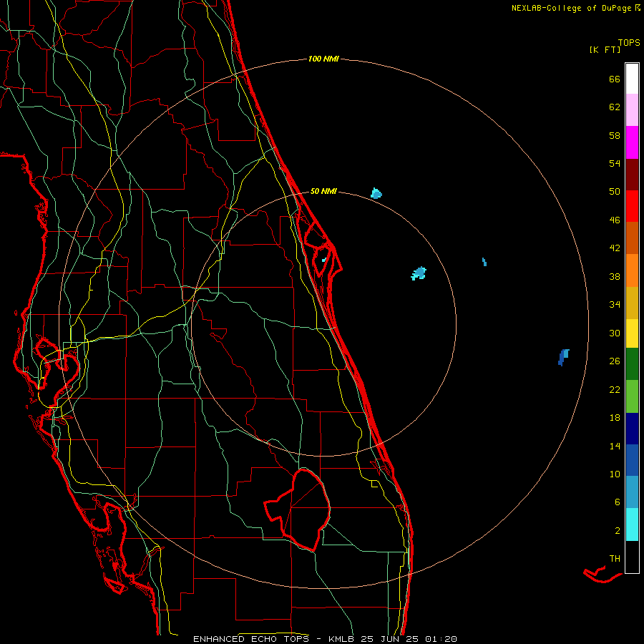Click the navy 14-18 kft swatch
This screenshot has width=644, height=644.
pyautogui.click(x=632, y=429)
